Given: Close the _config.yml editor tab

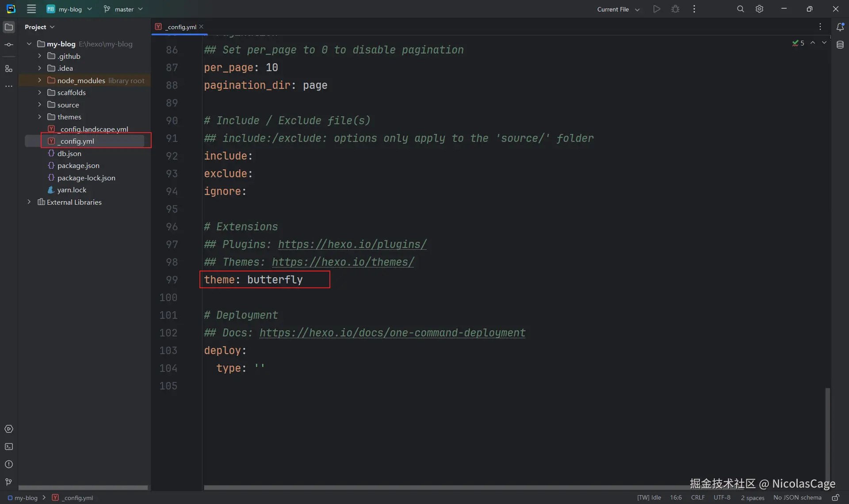Looking at the screenshot, I should (202, 27).
